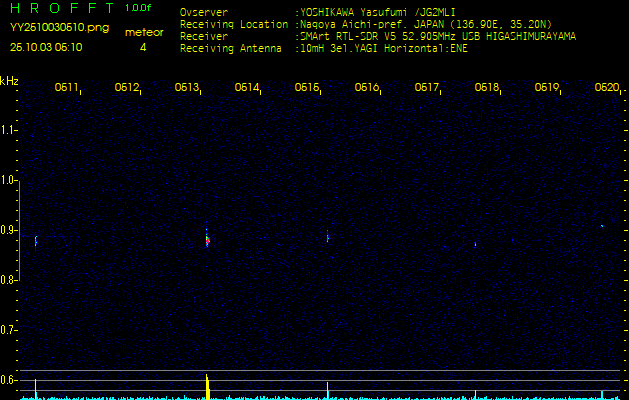Click the bright meteor echo after 0613
The width and height of the screenshot is (629, 400).
click(x=207, y=237)
